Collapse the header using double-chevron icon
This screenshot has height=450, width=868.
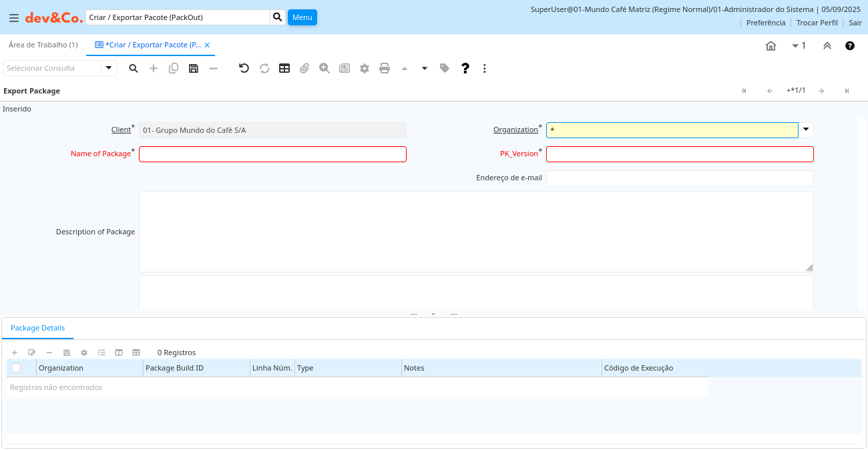tap(827, 45)
